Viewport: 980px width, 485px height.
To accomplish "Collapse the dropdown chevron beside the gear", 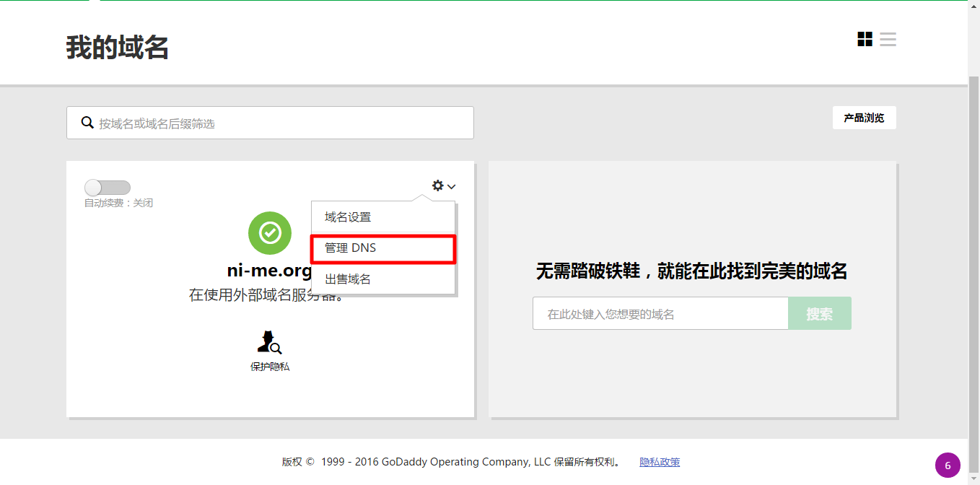I will [452, 187].
